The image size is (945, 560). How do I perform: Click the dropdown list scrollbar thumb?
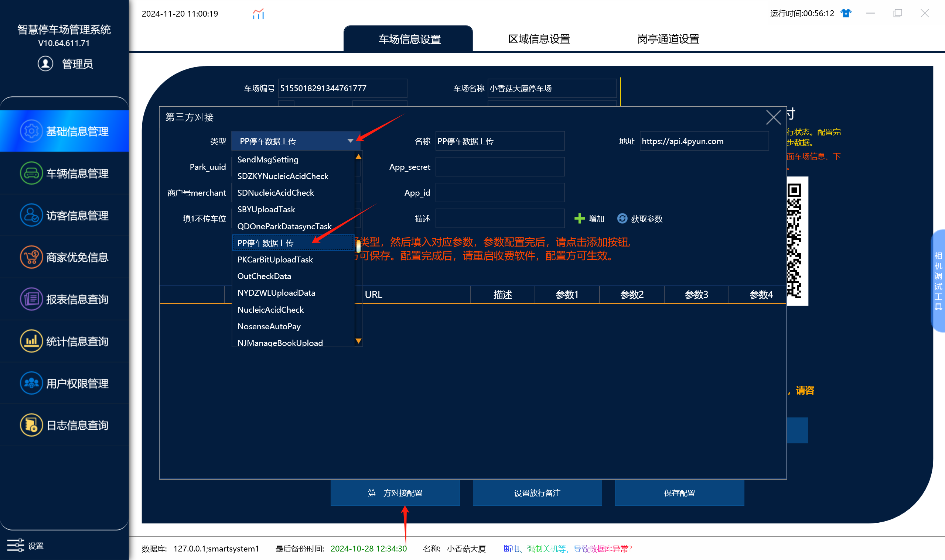coord(359,246)
